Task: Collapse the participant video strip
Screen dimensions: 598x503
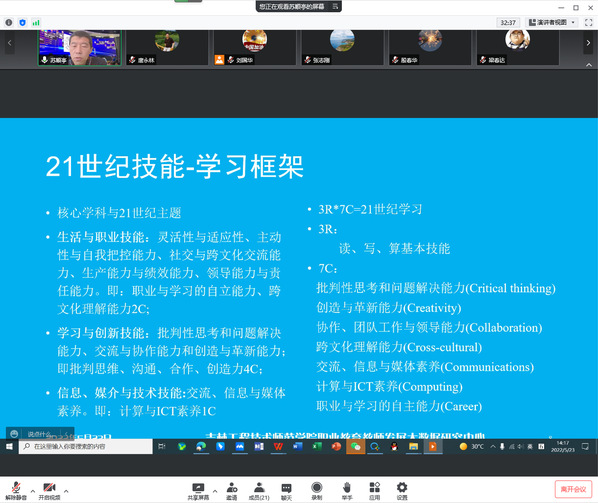Action: tap(589, 65)
